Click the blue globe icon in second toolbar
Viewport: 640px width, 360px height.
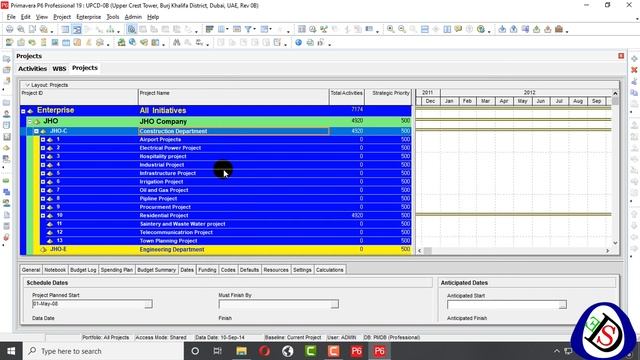pos(298,42)
